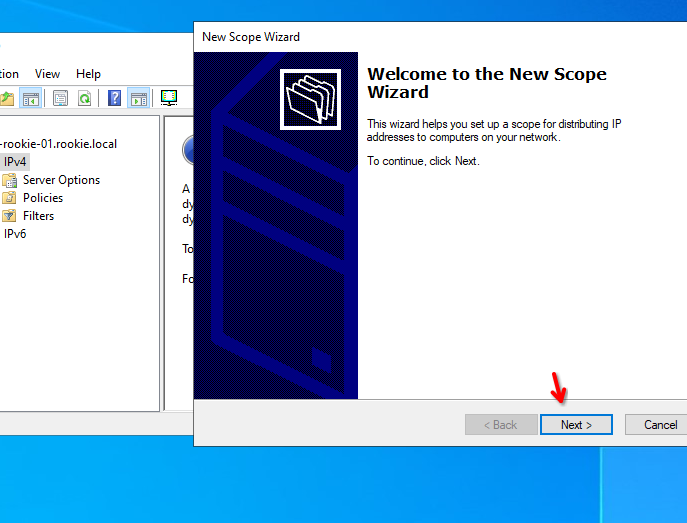Open the View menu
687x523 pixels.
point(47,74)
